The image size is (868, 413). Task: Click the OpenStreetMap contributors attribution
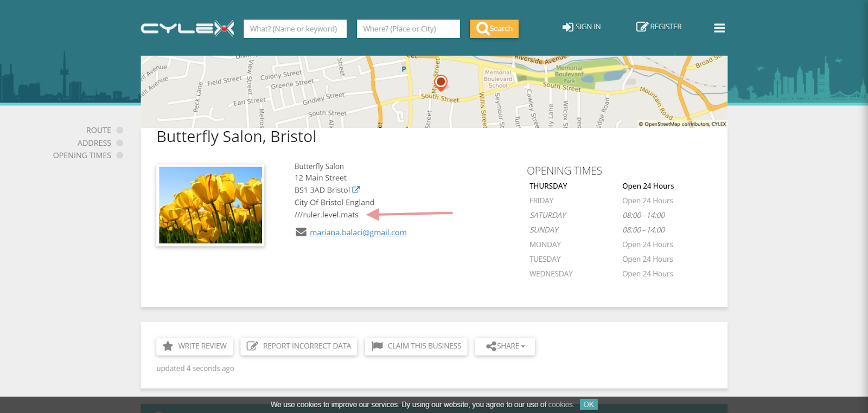[682, 124]
